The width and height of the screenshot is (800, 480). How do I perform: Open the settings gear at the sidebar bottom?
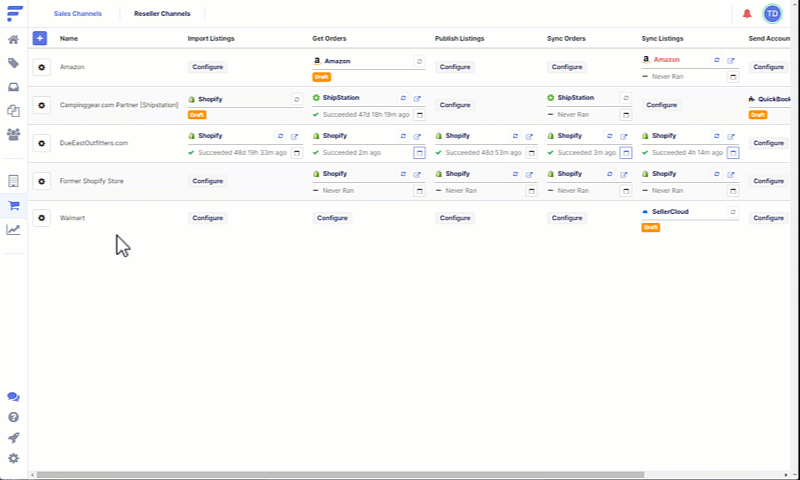(13, 458)
